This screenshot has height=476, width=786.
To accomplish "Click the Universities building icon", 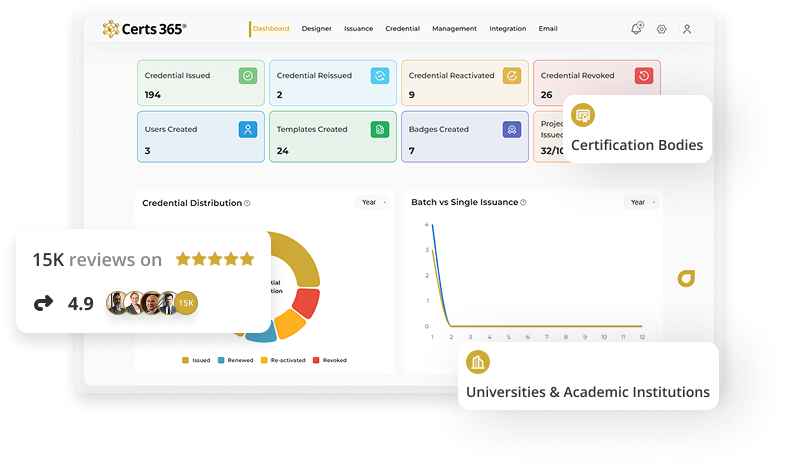I will click(x=478, y=362).
